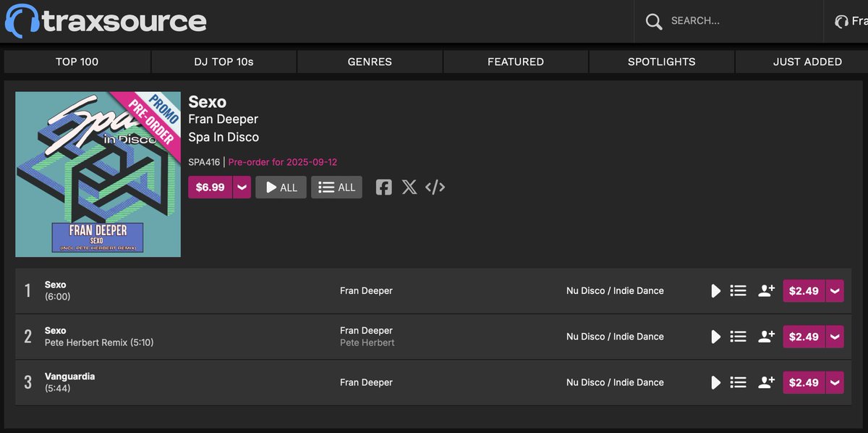
Task: Open track 3 Vanguardia title
Action: click(x=69, y=377)
